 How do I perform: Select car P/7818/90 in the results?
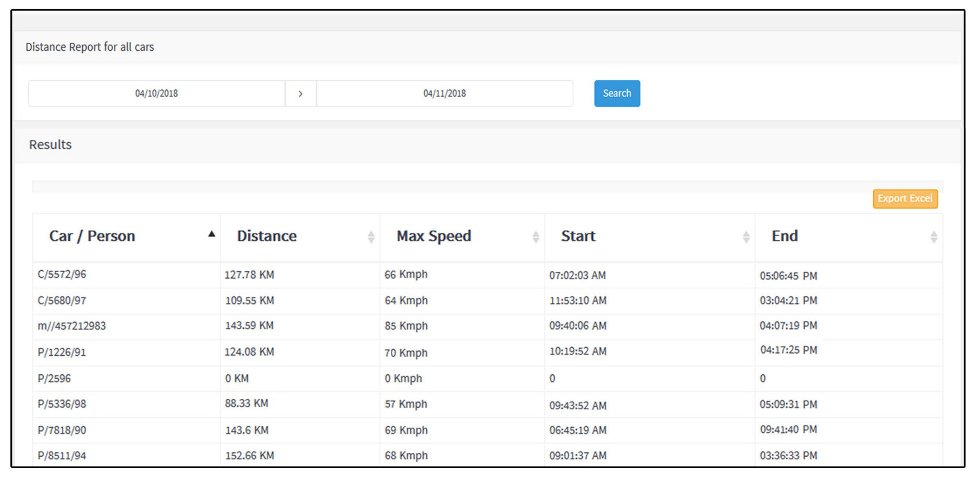click(62, 431)
